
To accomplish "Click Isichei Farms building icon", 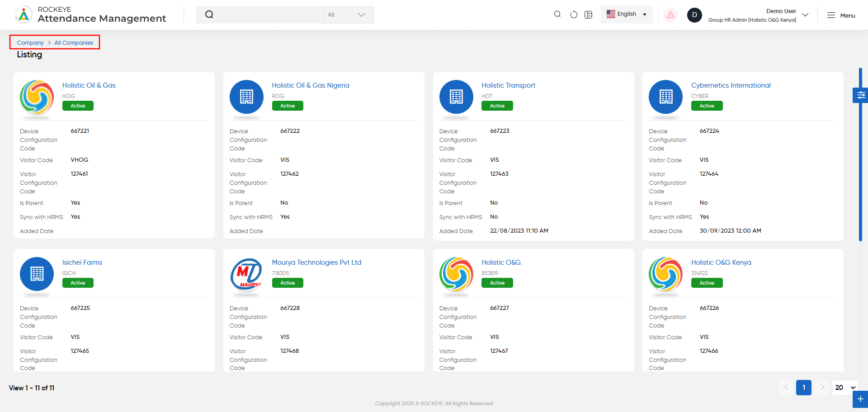I will 37,274.
